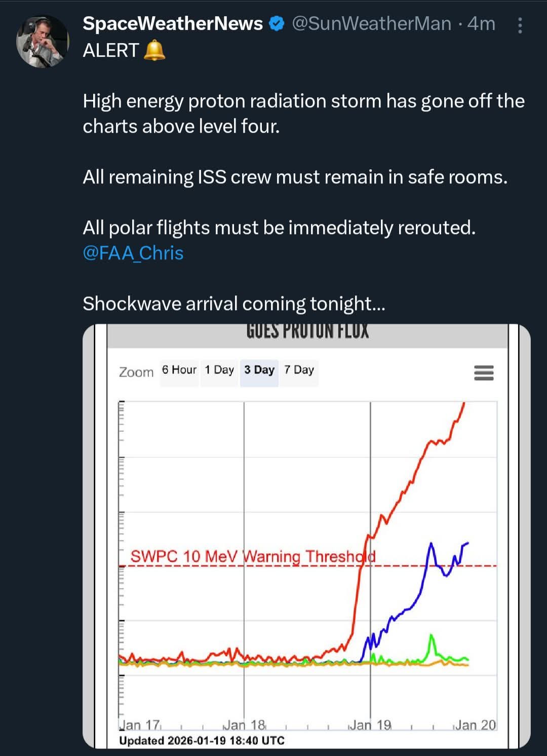
Task: Open the tweet's three-dot more menu
Action: pyautogui.click(x=520, y=25)
